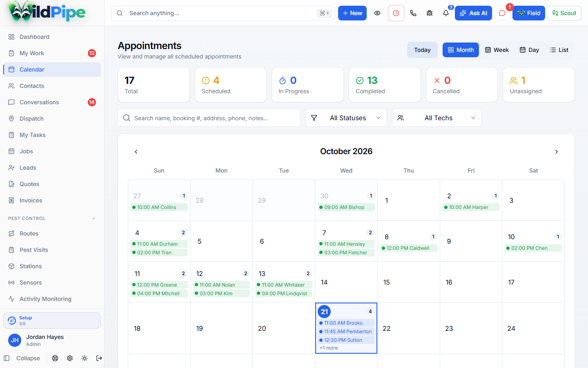Click the logout icon
Image resolution: width=588 pixels, height=368 pixels.
[99, 358]
